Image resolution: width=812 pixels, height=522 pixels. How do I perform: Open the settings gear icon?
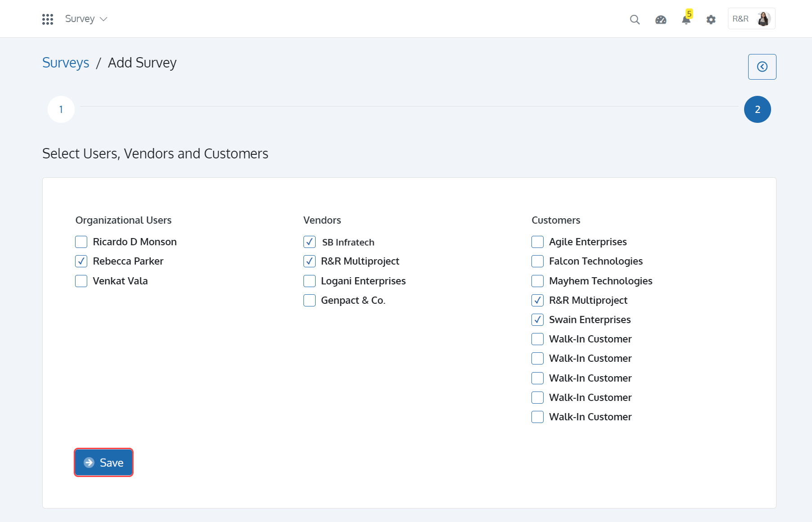(x=711, y=19)
